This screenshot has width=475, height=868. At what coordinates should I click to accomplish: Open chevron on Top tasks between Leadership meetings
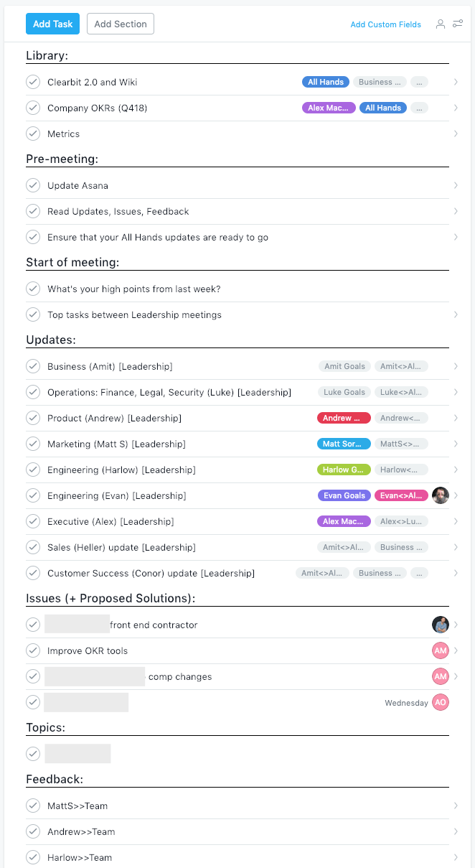point(456,314)
